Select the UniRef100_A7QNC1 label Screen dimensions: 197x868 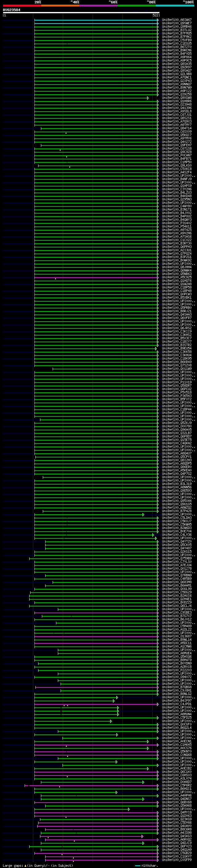(176, 77)
